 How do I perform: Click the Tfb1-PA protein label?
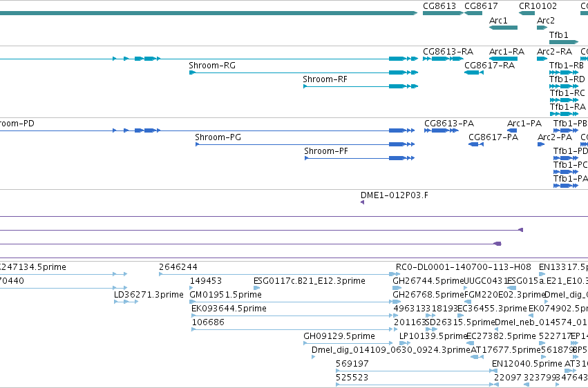[x=570, y=179]
